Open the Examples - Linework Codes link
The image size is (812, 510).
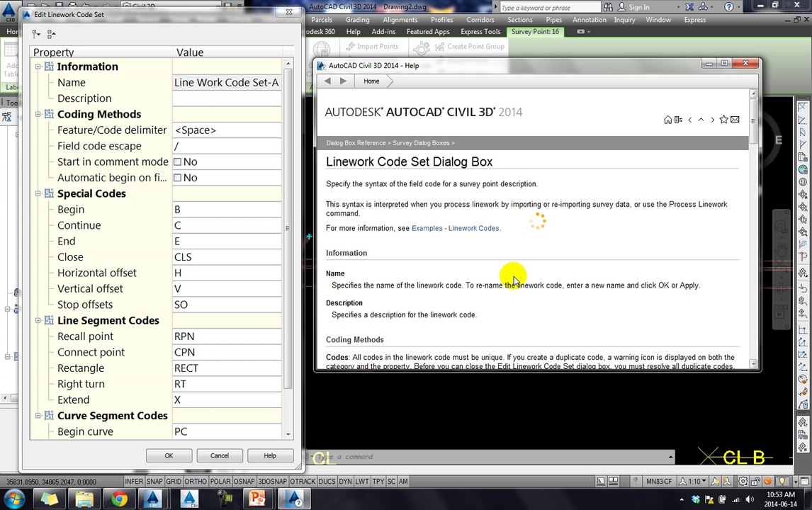455,228
